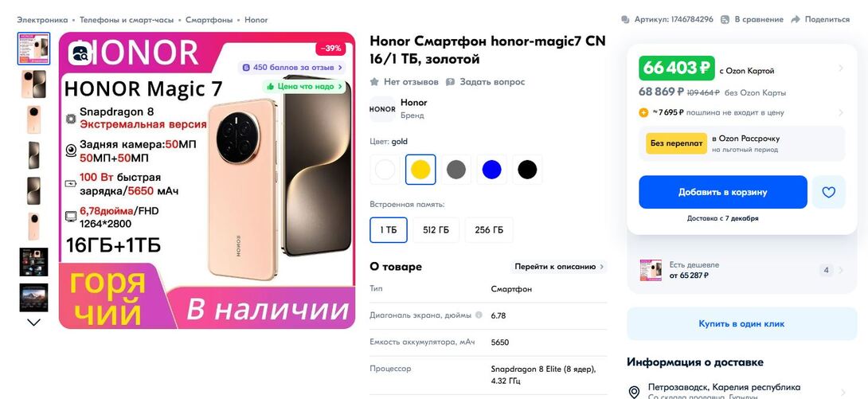868x399 pixels.
Task: Go to Электроника breadcrumb
Action: (x=42, y=19)
